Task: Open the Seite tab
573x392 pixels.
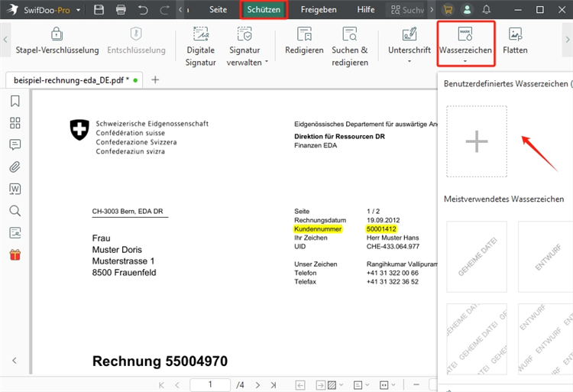Action: click(219, 9)
